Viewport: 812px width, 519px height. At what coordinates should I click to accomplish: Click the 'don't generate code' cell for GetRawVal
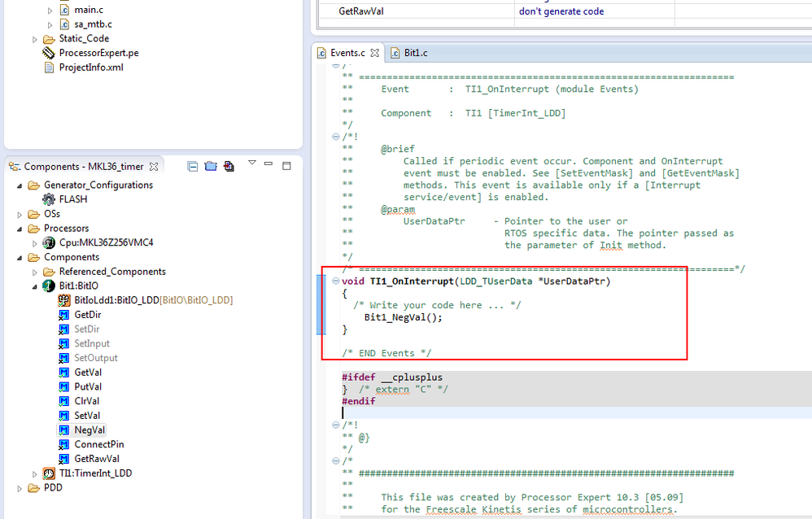pyautogui.click(x=594, y=11)
